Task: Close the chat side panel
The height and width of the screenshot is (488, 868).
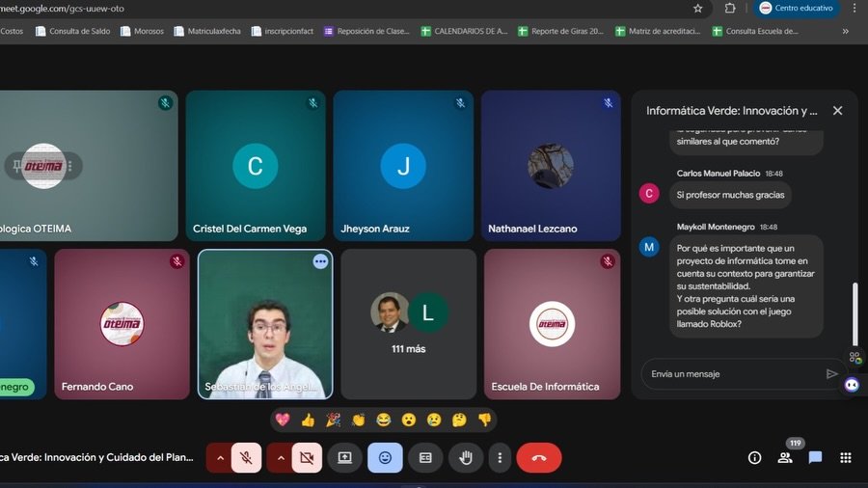Action: pos(837,111)
